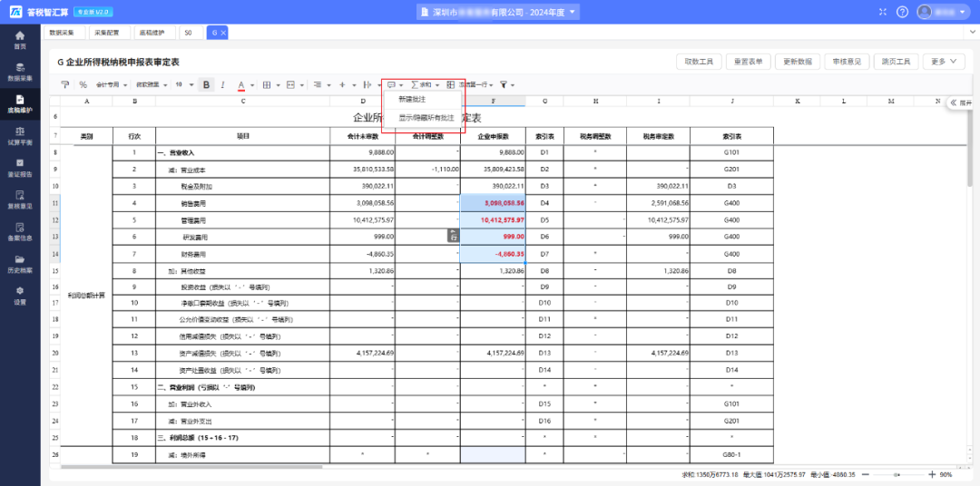Toggle italic formatting with I button
Image resolution: width=980 pixels, height=486 pixels.
coord(222,85)
